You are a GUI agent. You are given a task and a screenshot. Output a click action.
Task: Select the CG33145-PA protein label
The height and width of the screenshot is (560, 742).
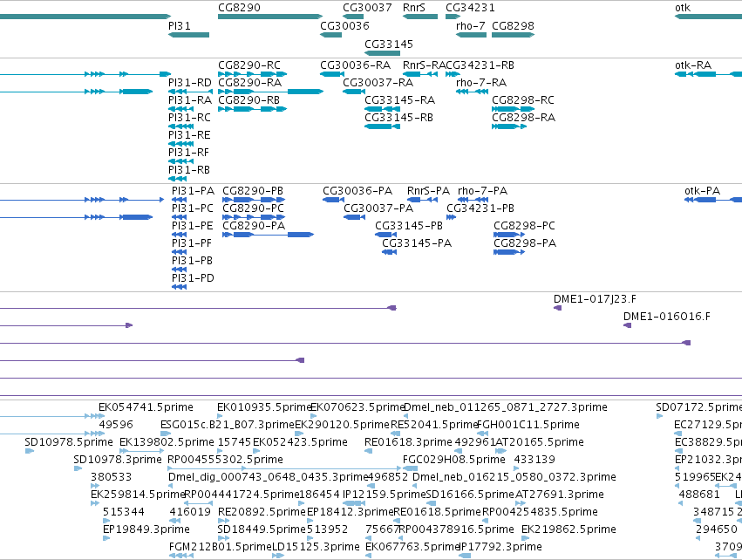[x=417, y=243]
